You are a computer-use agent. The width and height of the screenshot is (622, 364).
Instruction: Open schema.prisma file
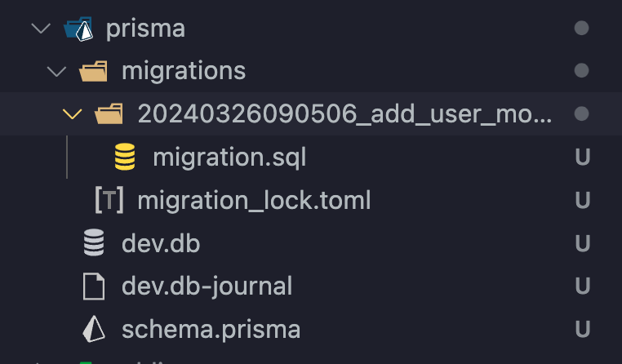pos(211,330)
